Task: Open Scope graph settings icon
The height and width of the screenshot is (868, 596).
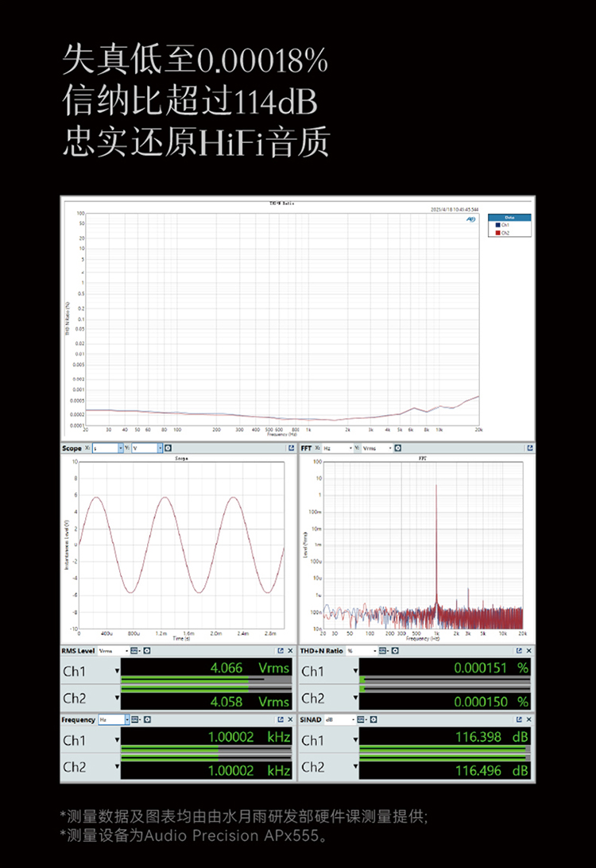Action: pyautogui.click(x=168, y=448)
